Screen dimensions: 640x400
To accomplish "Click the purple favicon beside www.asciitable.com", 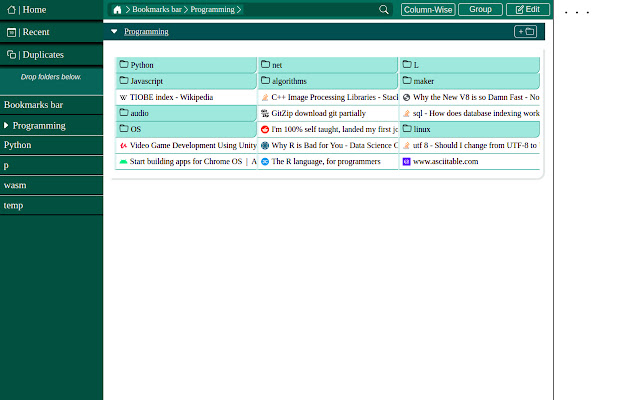I will point(406,162).
